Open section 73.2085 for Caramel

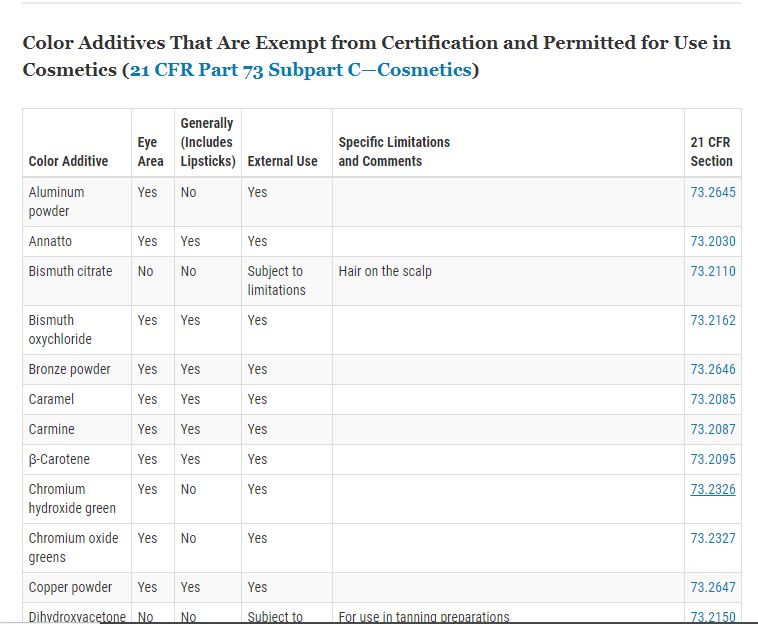(713, 399)
